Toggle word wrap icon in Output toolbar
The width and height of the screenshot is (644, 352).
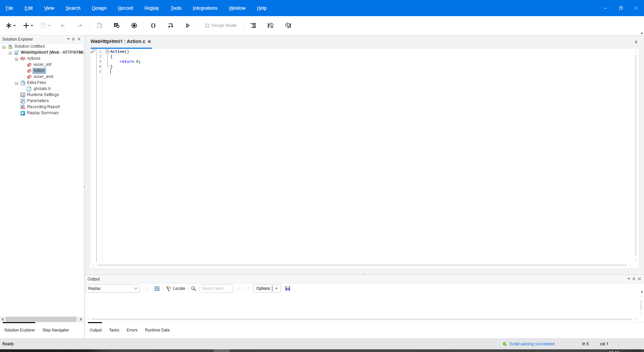point(157,289)
